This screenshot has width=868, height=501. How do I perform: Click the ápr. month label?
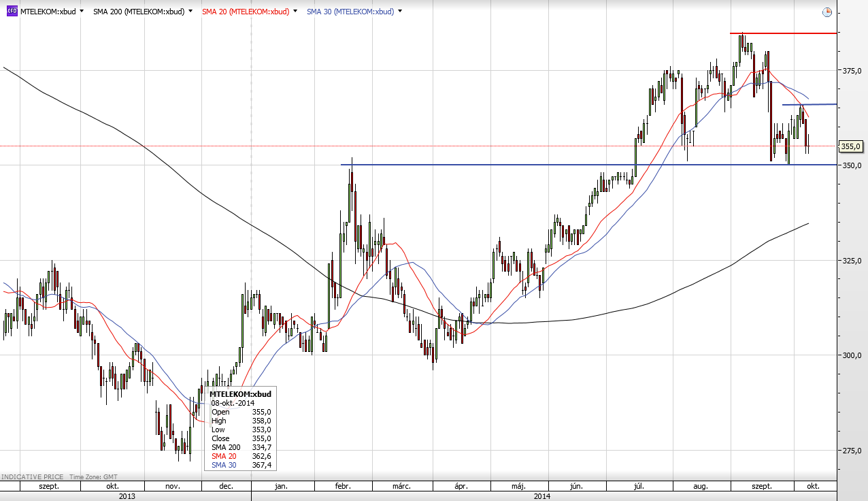tap(461, 487)
